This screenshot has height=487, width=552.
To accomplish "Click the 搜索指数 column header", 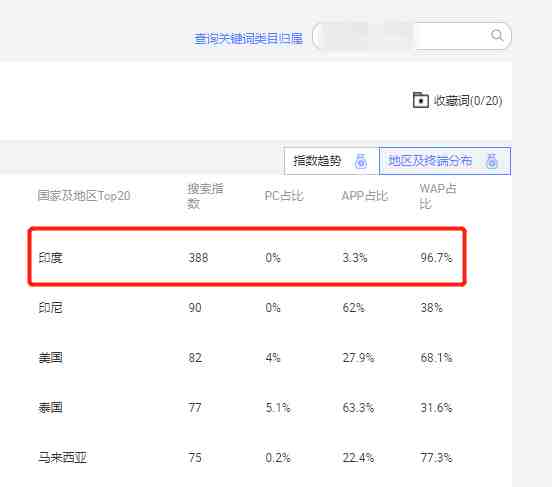I will click(x=205, y=196).
